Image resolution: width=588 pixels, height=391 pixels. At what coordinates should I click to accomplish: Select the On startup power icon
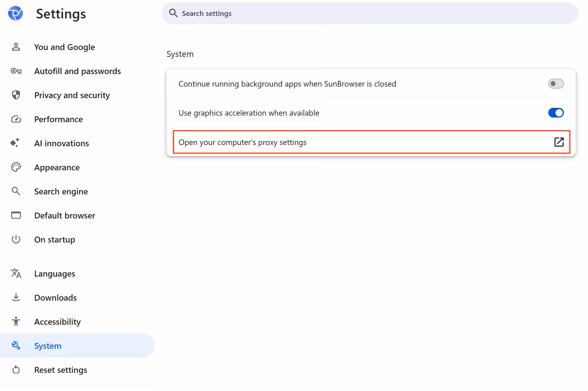coord(16,239)
